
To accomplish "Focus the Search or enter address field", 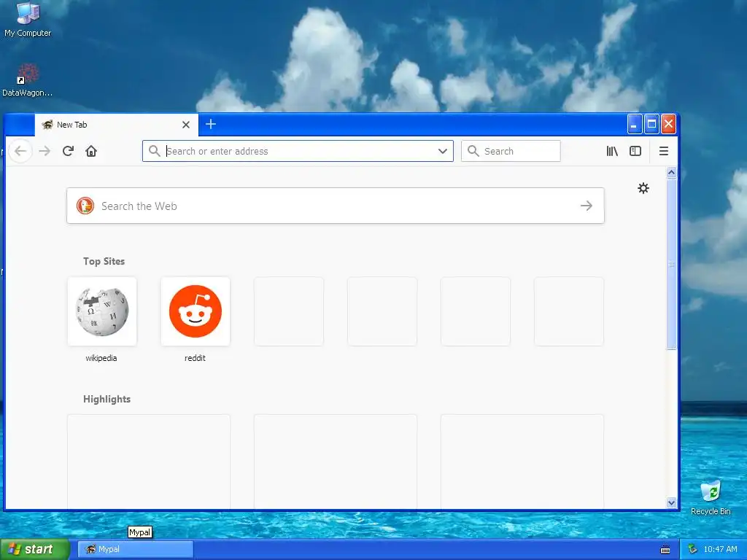I will click(298, 151).
